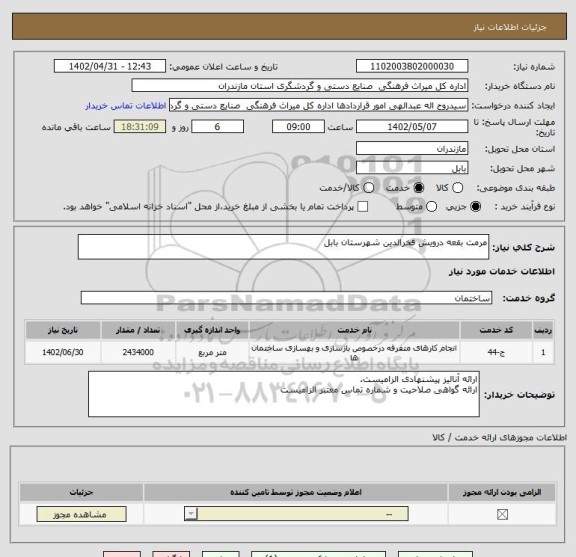Open the permit status dropdown arrow
This screenshot has width=576, height=557.
pyautogui.click(x=191, y=514)
